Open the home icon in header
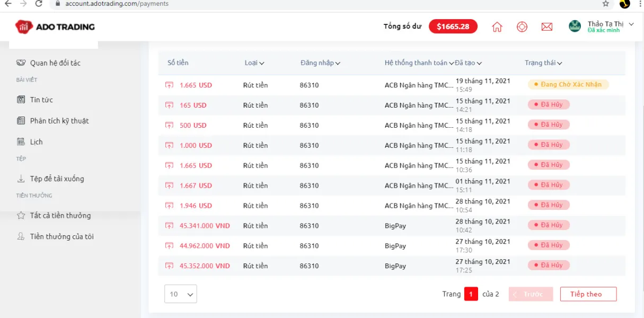This screenshot has height=318, width=644. pos(497,26)
